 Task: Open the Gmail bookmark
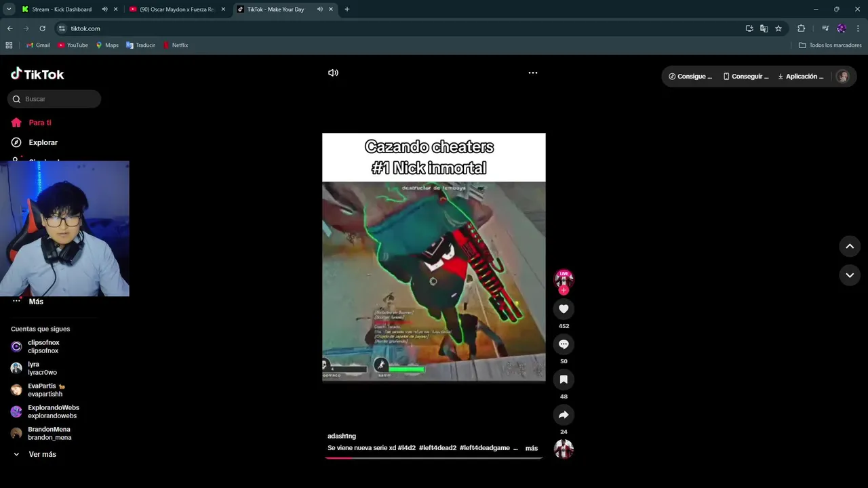coord(38,45)
